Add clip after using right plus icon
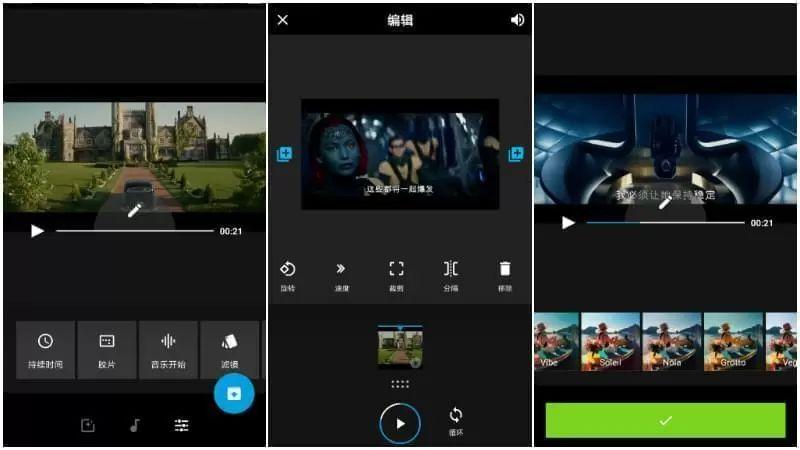This screenshot has height=450, width=800. point(516,154)
